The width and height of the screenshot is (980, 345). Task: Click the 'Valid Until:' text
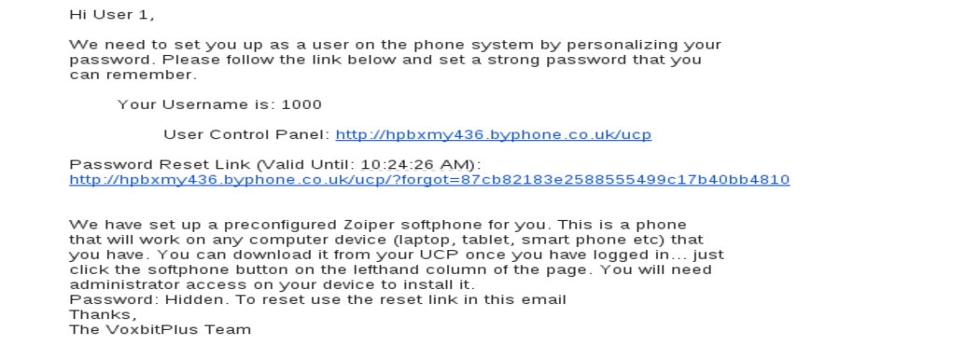tap(306, 165)
